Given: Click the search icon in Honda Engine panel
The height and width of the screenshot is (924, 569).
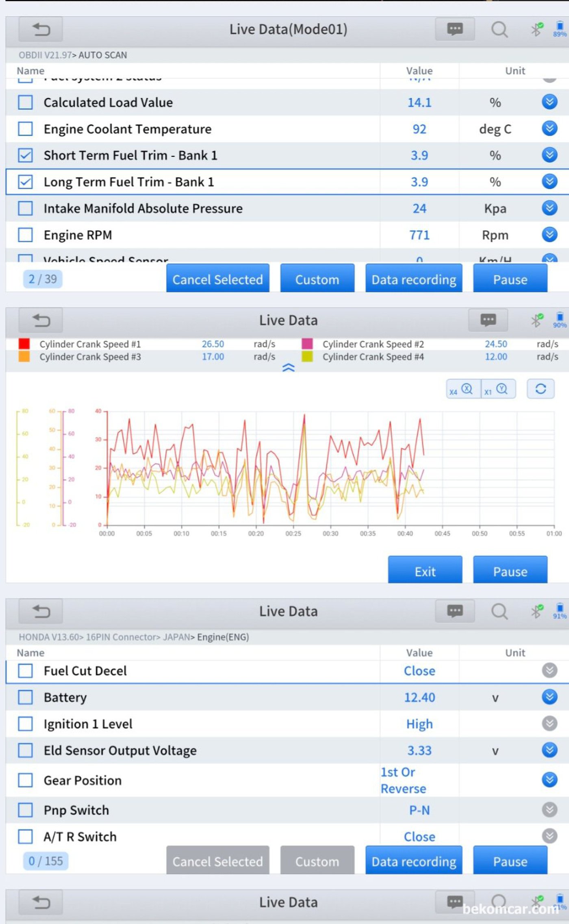Looking at the screenshot, I should click(499, 611).
